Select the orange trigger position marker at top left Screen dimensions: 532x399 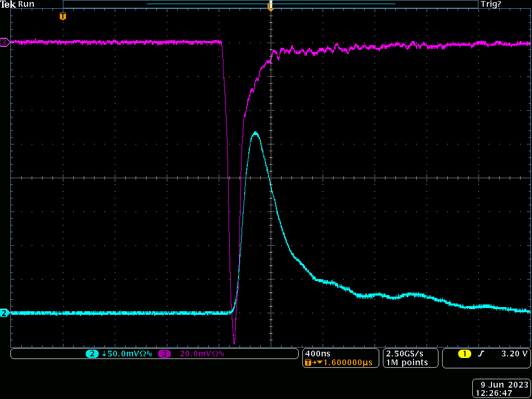(63, 16)
